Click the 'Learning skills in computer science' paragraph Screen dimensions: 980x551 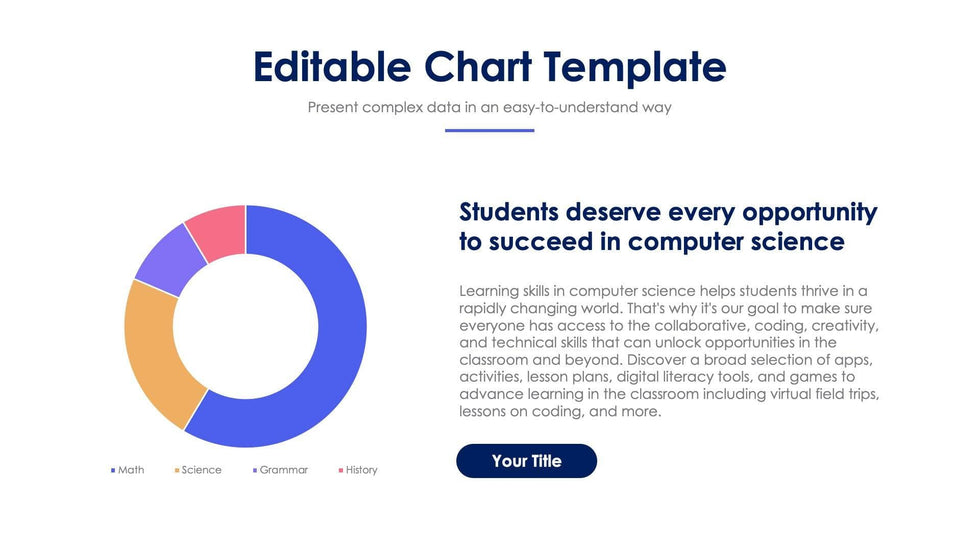click(669, 351)
